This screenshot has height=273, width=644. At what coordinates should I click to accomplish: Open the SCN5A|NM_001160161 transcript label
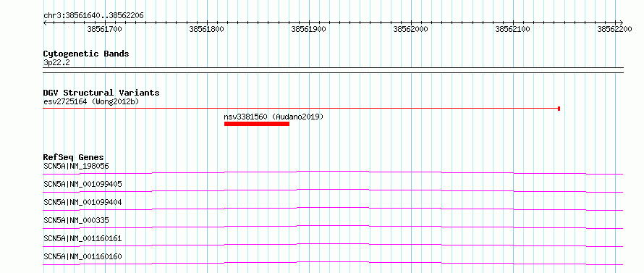(82, 238)
